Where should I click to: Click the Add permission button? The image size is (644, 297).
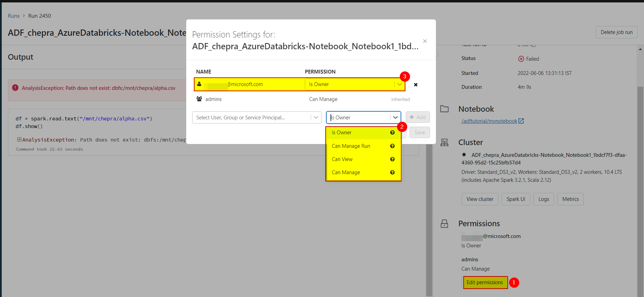pos(418,117)
